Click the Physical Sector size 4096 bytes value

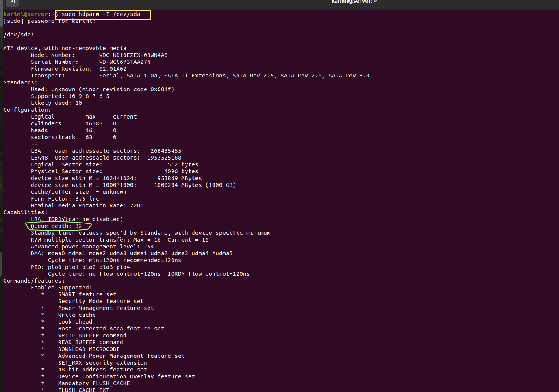coord(181,172)
